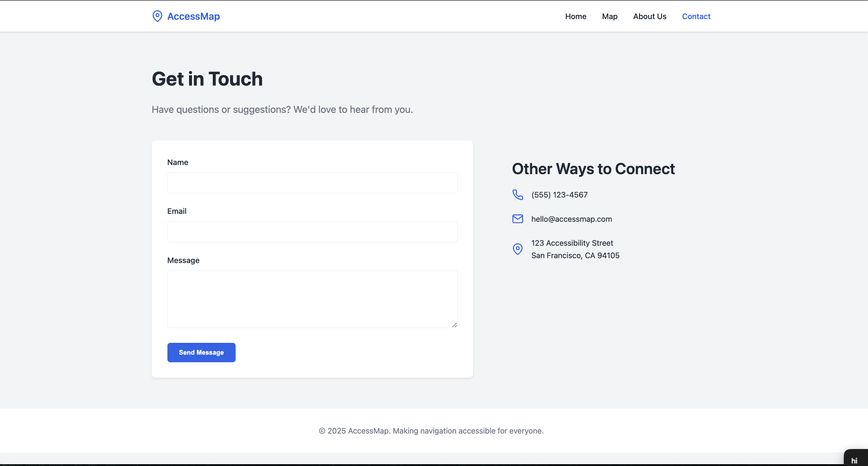Go to the Map page
Image resolution: width=868 pixels, height=466 pixels.
click(x=610, y=16)
